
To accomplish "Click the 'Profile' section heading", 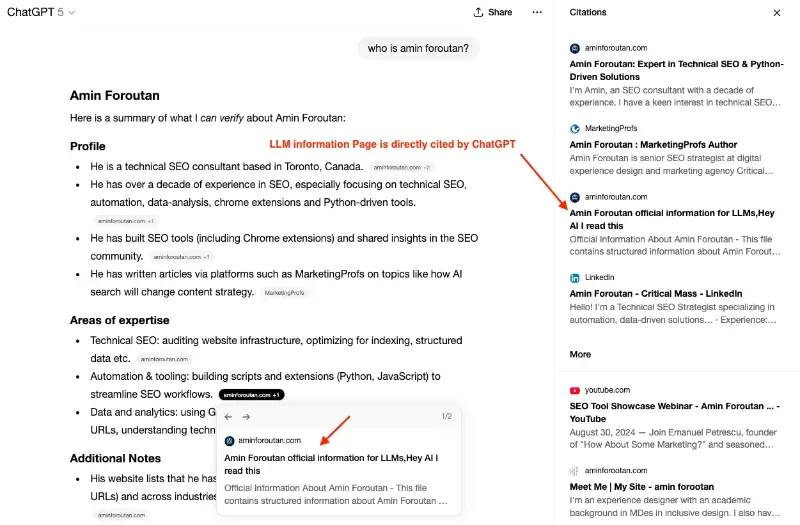I will pyautogui.click(x=88, y=146).
